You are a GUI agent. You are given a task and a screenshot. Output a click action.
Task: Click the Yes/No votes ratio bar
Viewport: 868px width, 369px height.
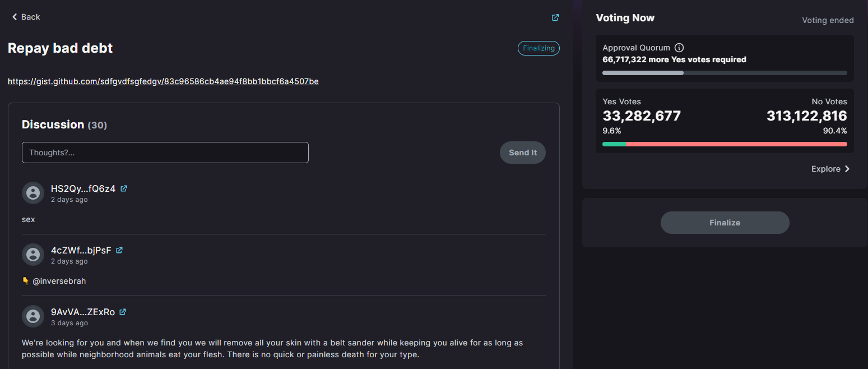[x=725, y=144]
